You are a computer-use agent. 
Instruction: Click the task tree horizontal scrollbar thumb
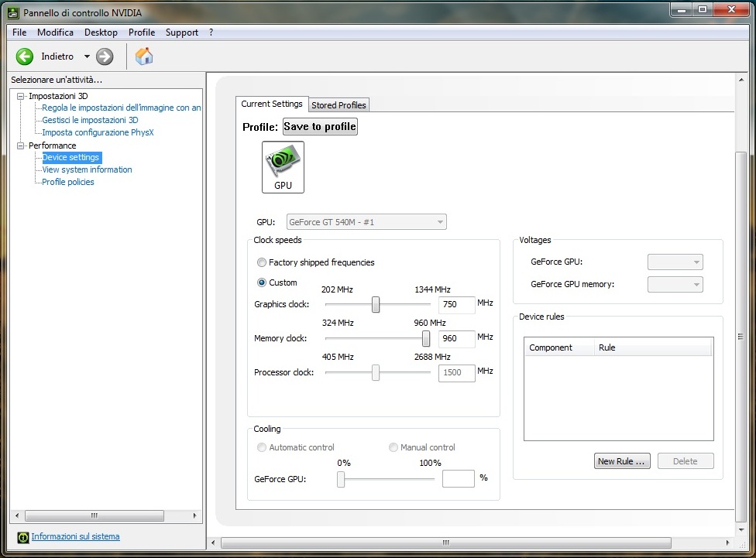tap(94, 515)
